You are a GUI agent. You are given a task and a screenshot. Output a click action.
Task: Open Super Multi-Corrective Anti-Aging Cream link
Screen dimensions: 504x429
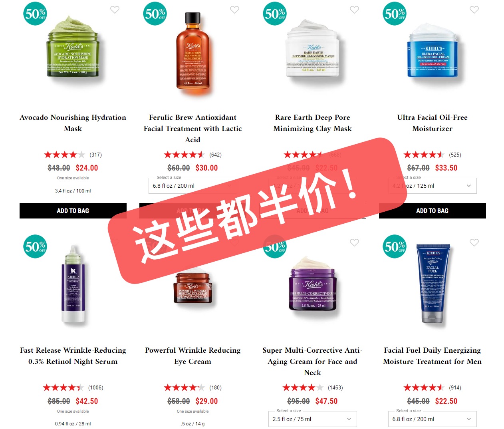[313, 361]
